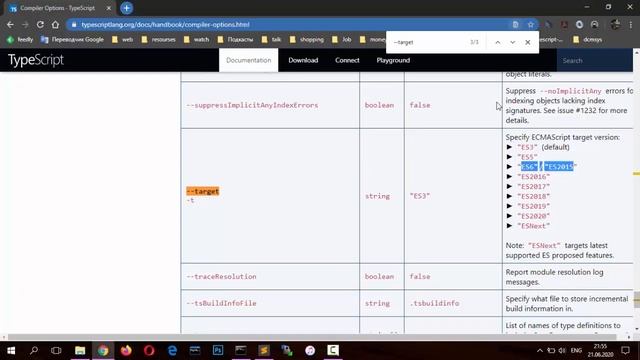Go to next find match

click(513, 42)
